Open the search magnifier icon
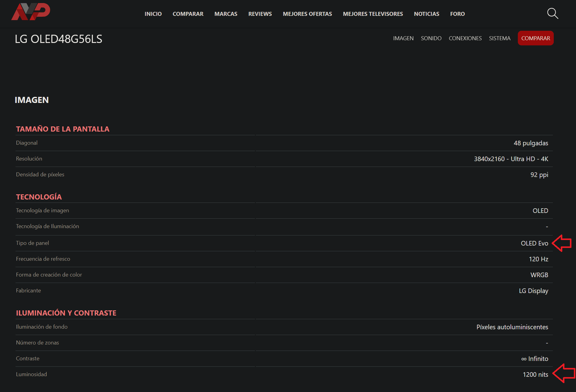 pyautogui.click(x=553, y=13)
